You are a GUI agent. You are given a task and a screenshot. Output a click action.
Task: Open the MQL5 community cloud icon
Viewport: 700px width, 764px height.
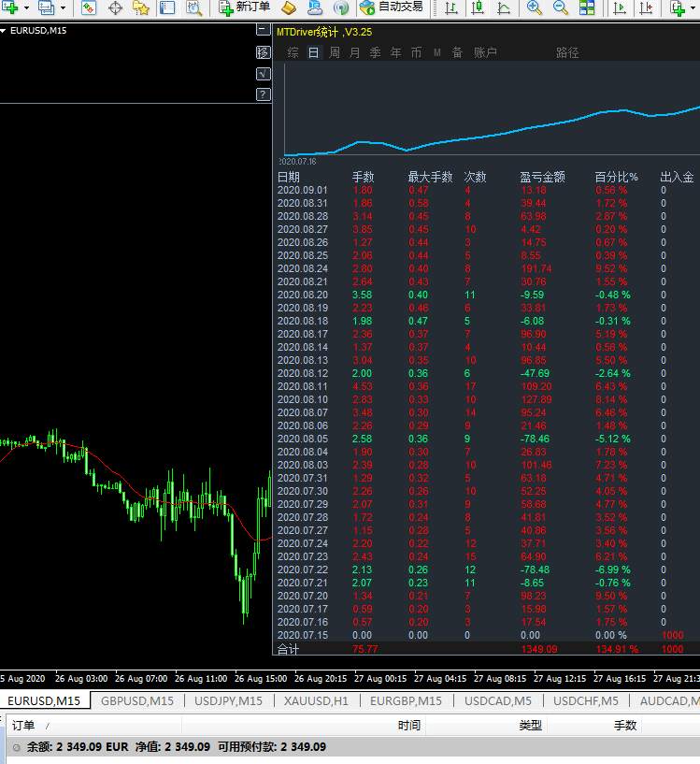point(315,7)
